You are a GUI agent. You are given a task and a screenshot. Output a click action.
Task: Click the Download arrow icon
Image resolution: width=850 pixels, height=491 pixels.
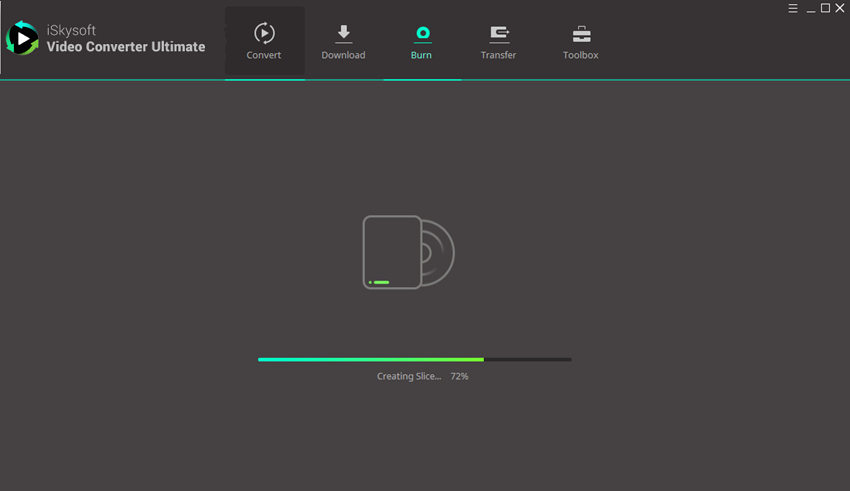tap(343, 33)
